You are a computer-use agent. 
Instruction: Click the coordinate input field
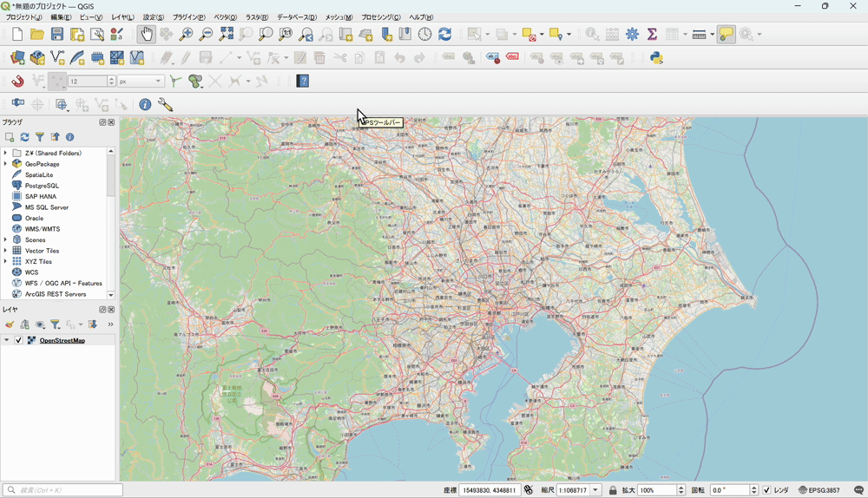[x=490, y=490]
